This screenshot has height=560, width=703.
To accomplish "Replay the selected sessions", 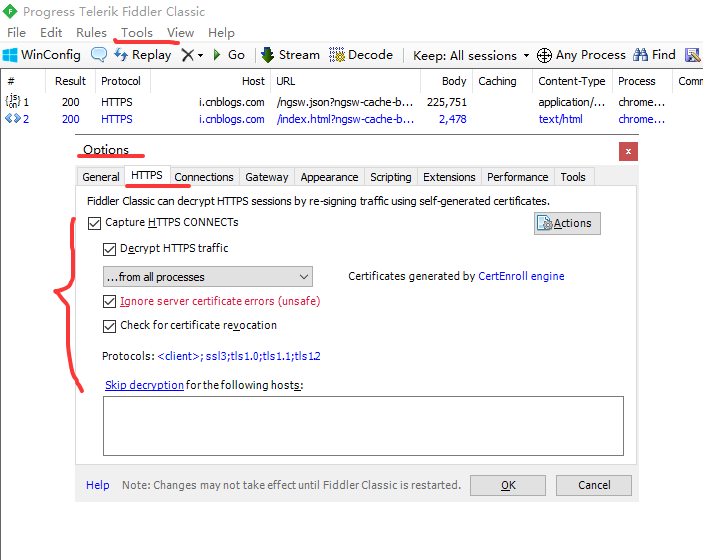I will click(x=143, y=55).
